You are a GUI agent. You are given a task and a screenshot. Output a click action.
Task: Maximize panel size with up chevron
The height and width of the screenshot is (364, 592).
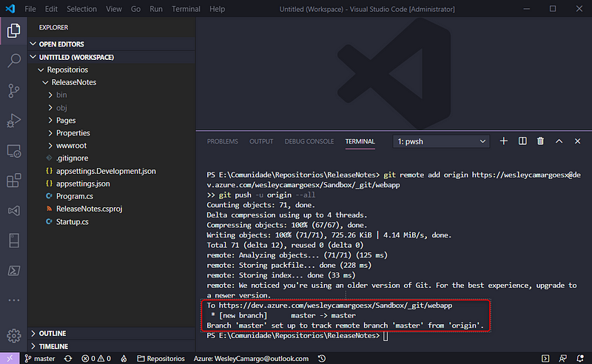tap(559, 141)
